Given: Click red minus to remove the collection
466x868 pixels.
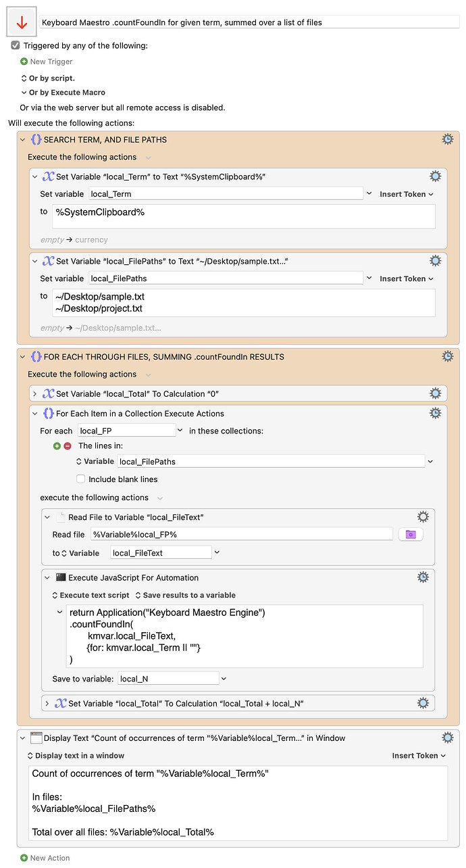Looking at the screenshot, I should [x=68, y=446].
